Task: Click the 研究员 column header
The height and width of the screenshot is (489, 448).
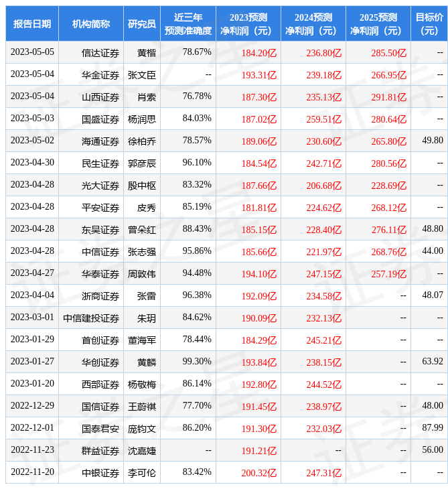Action: point(142,23)
